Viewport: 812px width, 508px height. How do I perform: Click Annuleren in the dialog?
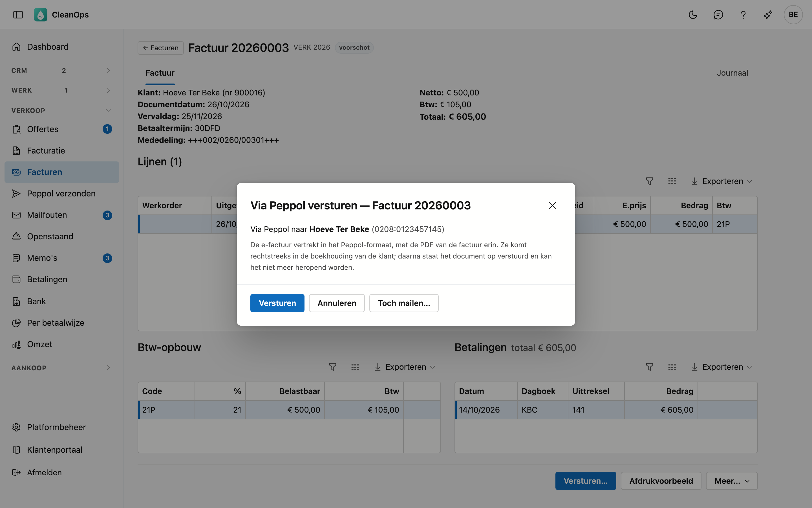pyautogui.click(x=337, y=303)
